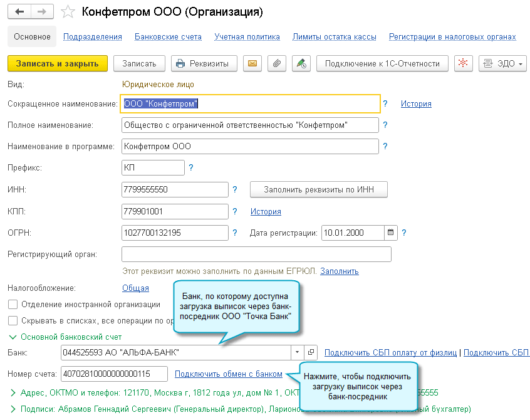The height and width of the screenshot is (420, 530).
Task: Show help for ОГРН field
Action: click(235, 233)
